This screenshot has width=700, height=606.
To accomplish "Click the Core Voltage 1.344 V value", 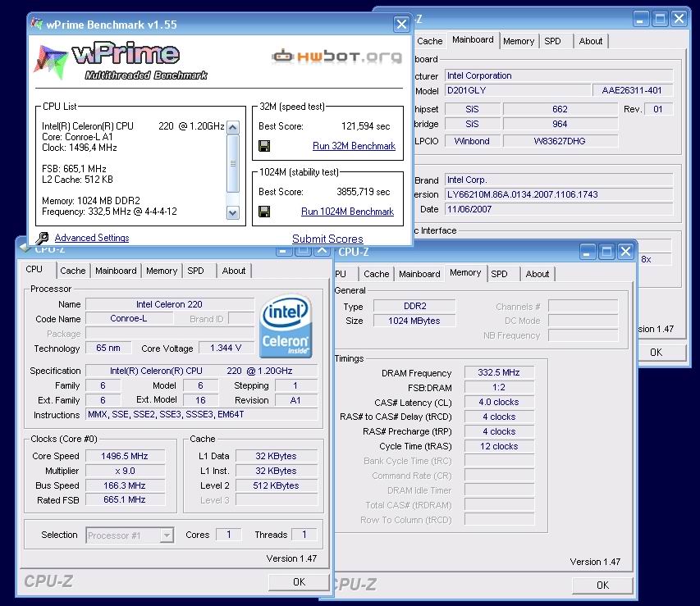I will click(226, 348).
